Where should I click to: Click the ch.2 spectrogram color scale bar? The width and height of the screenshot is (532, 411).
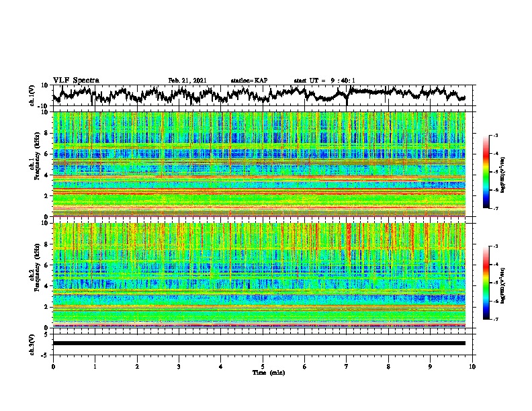click(486, 283)
